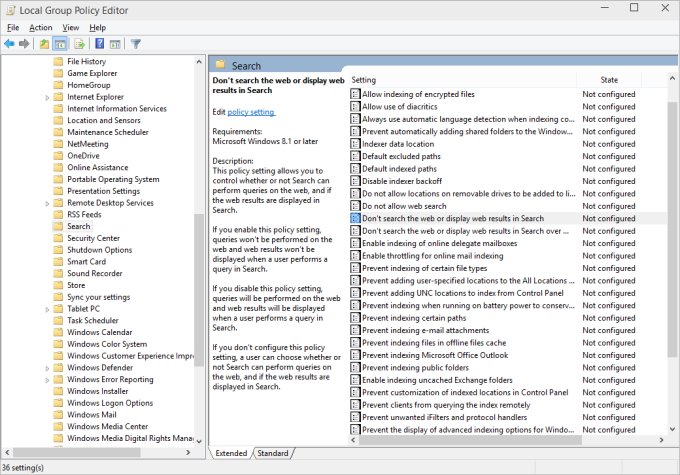Screen dimensions: 680x475
Task: Click the policy icon beside Do not allow web search
Action: click(355, 206)
